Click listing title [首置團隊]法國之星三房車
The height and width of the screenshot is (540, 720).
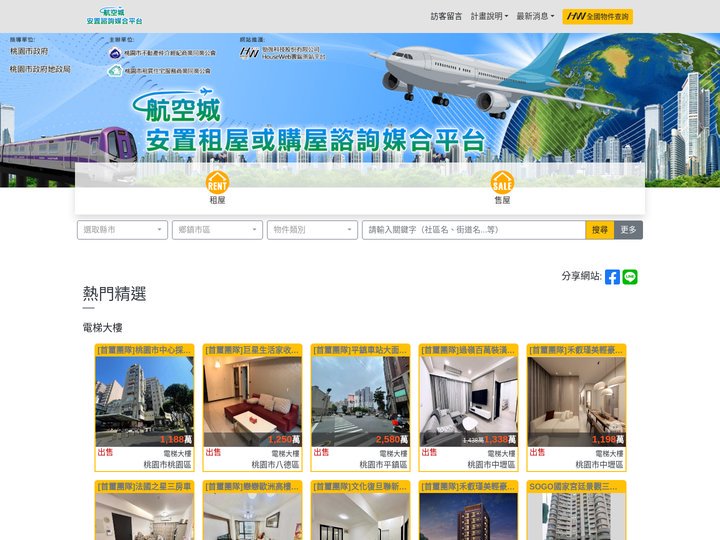click(144, 487)
